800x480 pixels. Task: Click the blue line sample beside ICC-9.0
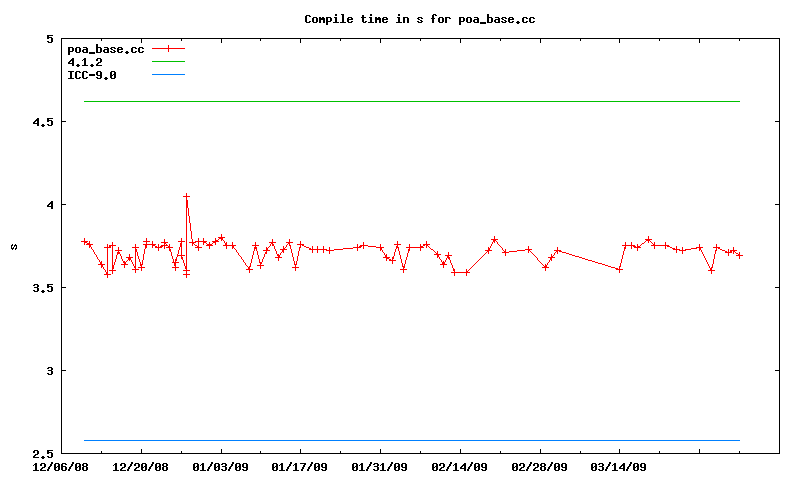tap(169, 75)
